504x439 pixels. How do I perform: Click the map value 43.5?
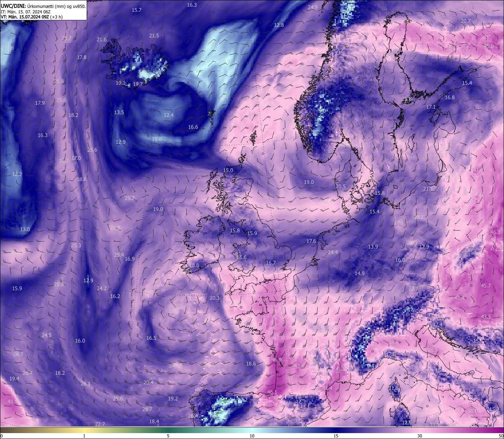click(486, 317)
